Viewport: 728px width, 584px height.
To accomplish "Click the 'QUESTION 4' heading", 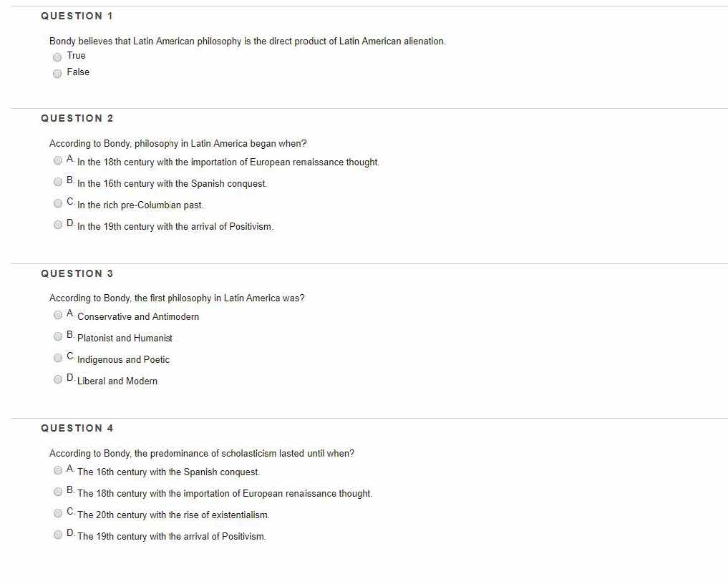I will pos(77,428).
